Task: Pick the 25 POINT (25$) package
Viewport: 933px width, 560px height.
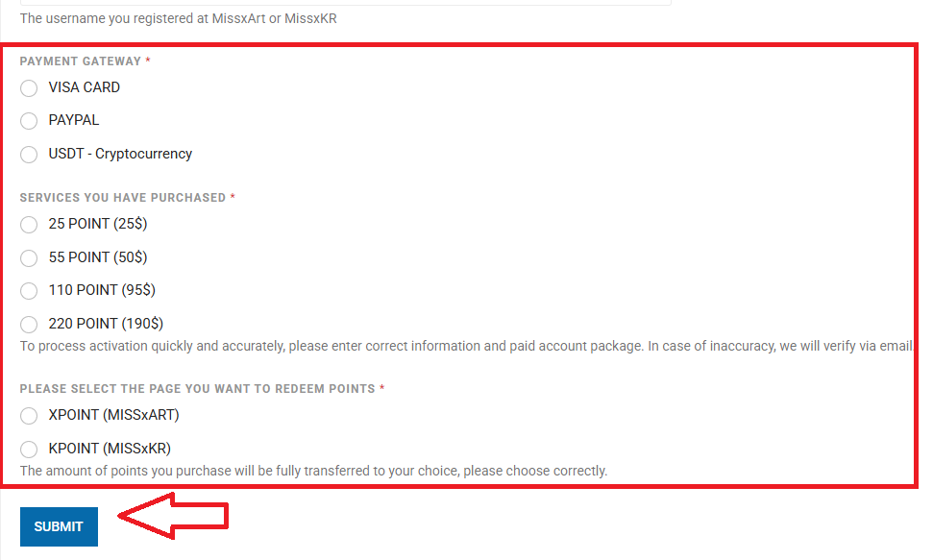Action: click(x=29, y=225)
